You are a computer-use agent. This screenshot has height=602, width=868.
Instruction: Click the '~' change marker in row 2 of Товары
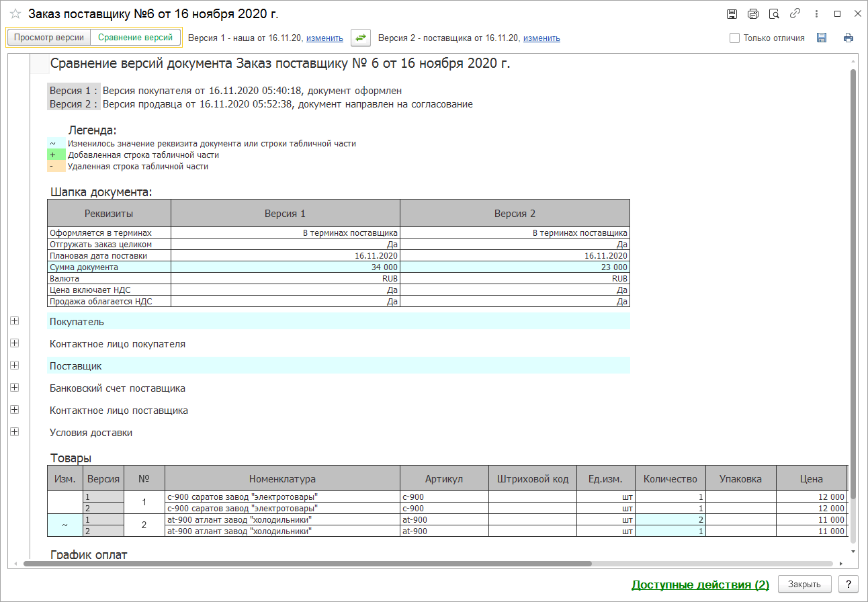click(64, 525)
